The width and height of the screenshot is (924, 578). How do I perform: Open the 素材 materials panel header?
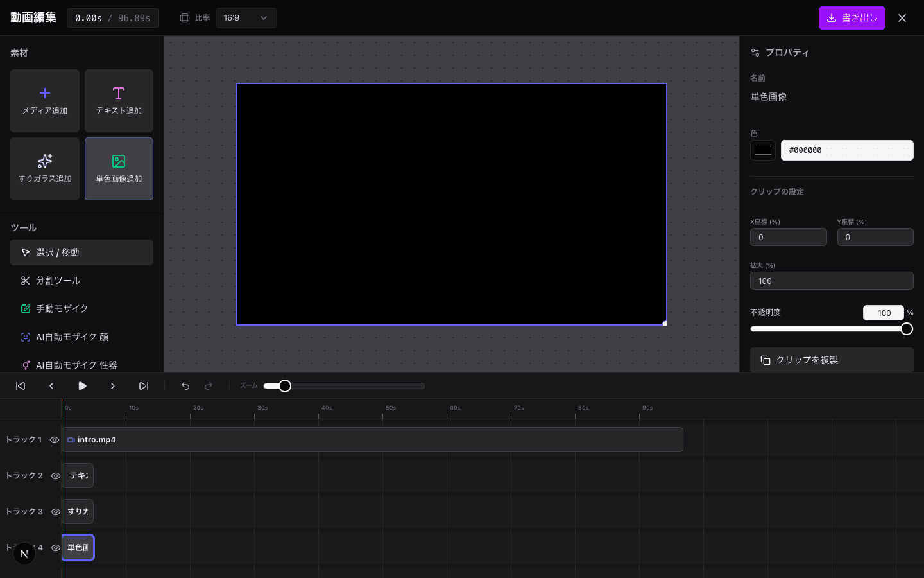pyautogui.click(x=19, y=52)
